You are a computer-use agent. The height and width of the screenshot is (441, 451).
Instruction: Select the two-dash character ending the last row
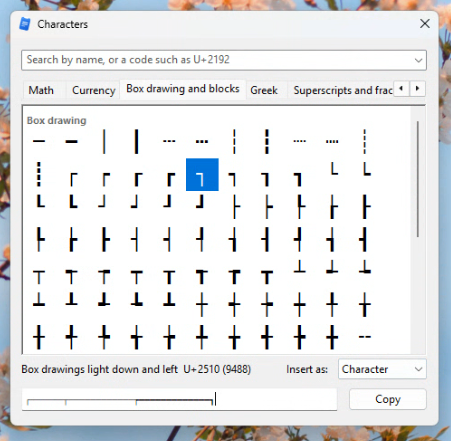pos(365,337)
